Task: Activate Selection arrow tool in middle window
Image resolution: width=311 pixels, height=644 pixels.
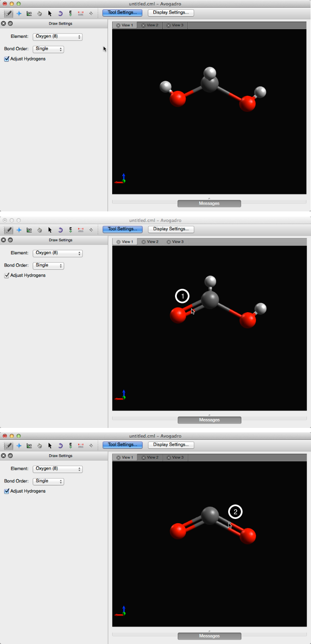Action: pos(50,230)
